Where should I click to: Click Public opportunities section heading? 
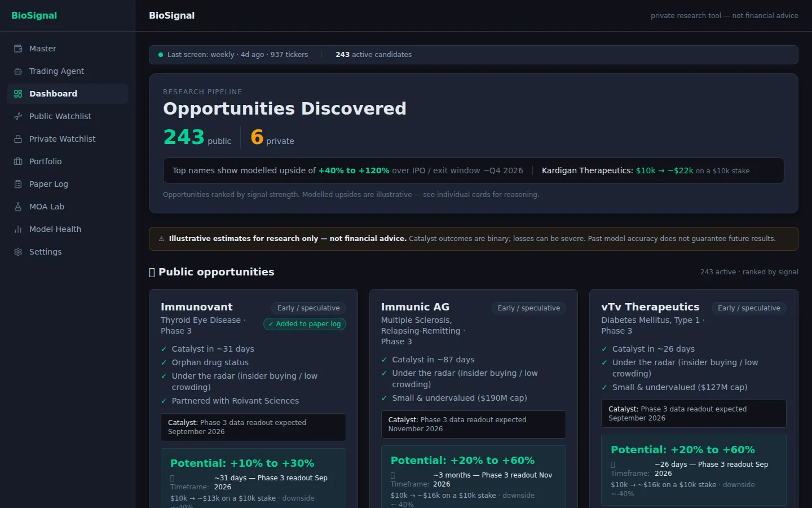click(211, 272)
